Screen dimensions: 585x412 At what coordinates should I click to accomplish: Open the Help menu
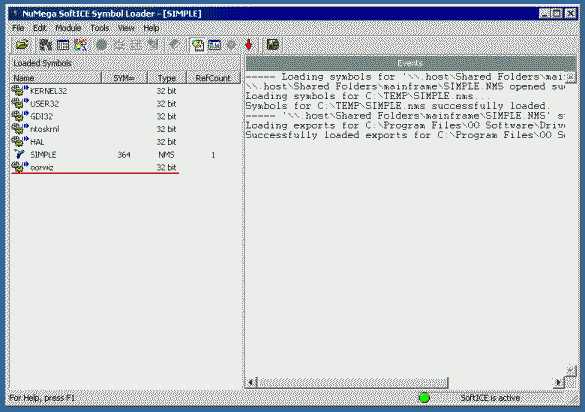pyautogui.click(x=151, y=28)
